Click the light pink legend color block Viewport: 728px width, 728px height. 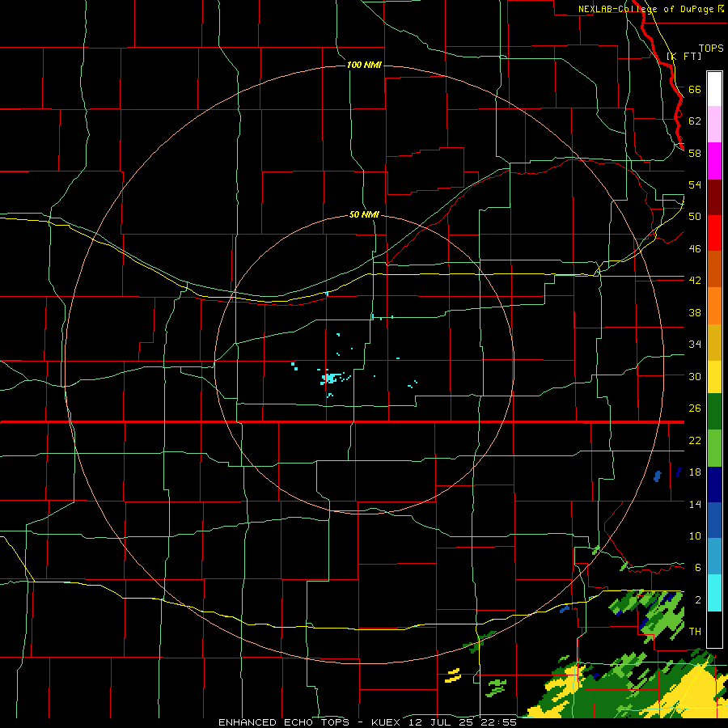tap(714, 124)
